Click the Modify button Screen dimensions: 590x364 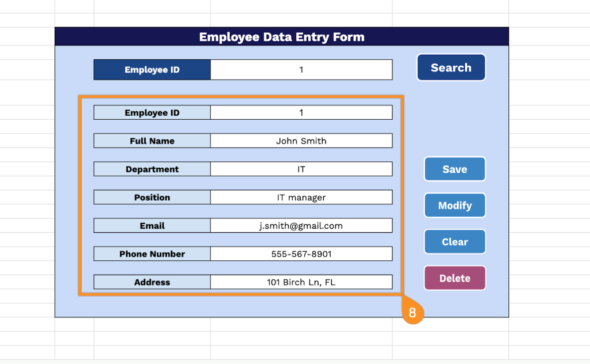(455, 206)
